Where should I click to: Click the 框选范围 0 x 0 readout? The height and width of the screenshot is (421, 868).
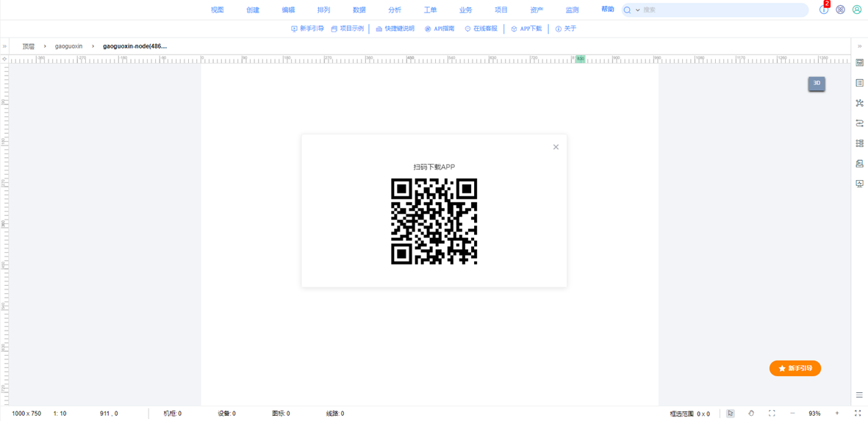coord(689,414)
